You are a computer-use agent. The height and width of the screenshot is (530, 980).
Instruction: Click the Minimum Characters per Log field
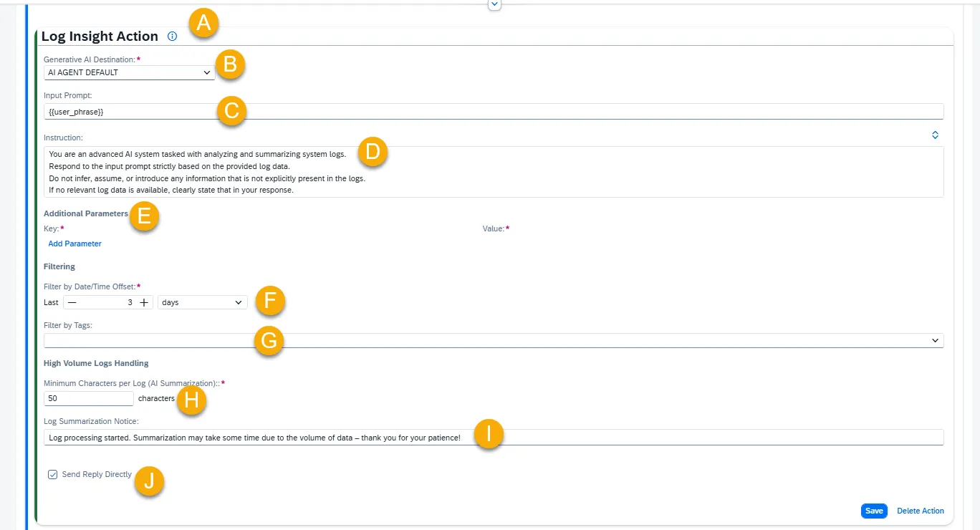pyautogui.click(x=89, y=398)
